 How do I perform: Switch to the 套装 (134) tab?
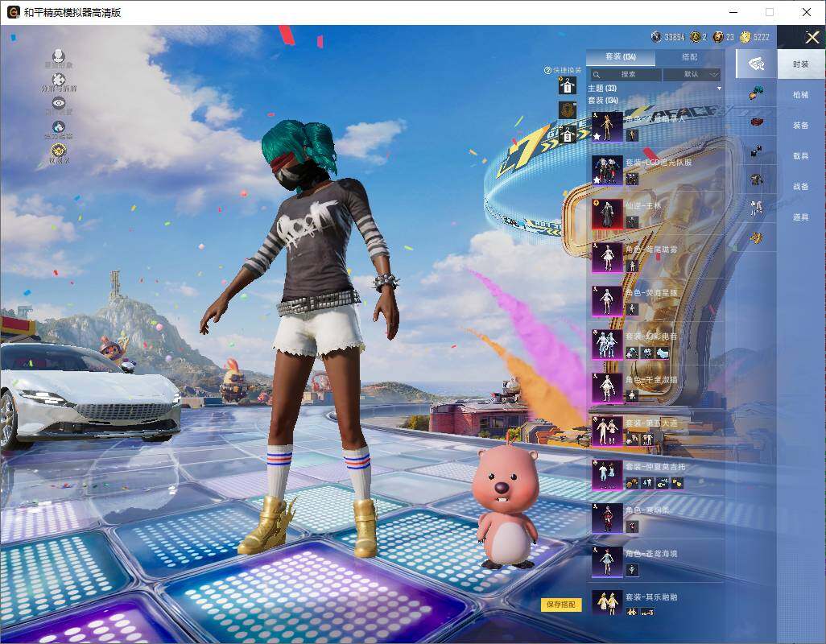[x=621, y=56]
